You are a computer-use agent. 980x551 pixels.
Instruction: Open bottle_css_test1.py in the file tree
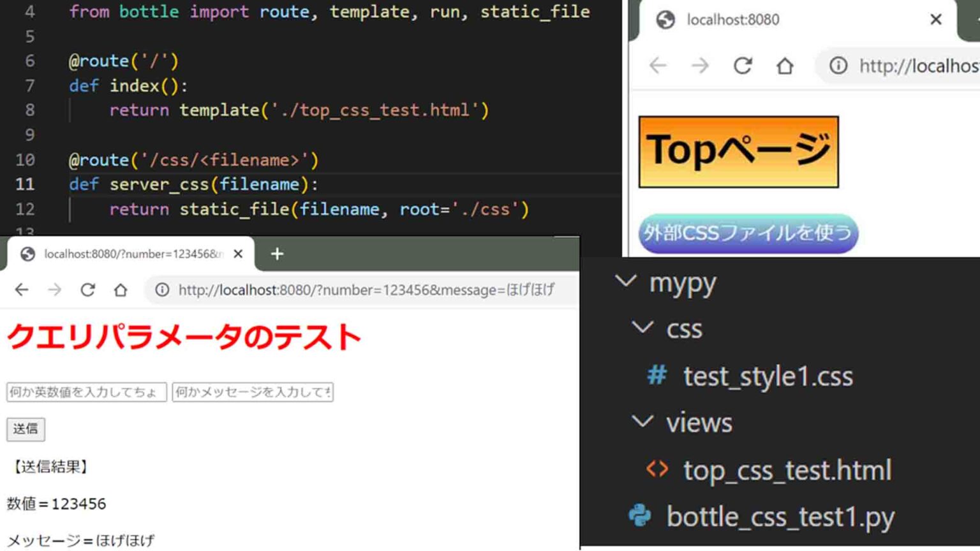pos(780,517)
